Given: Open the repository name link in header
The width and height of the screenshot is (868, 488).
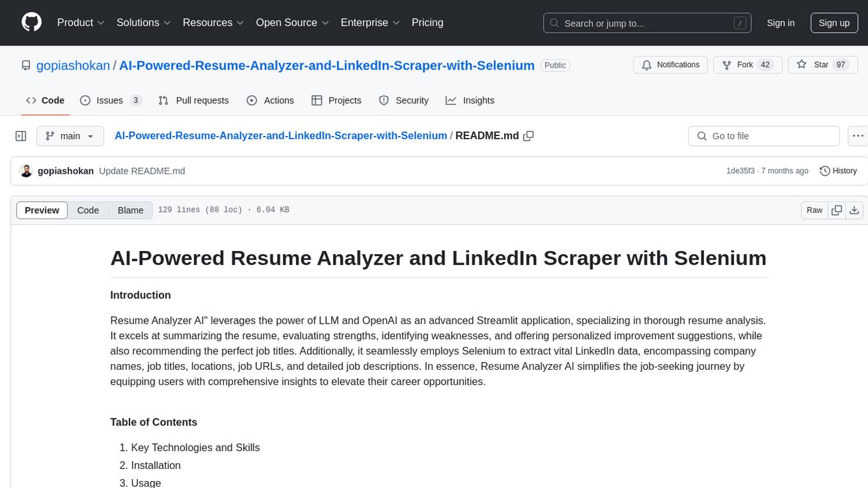Looking at the screenshot, I should [327, 65].
